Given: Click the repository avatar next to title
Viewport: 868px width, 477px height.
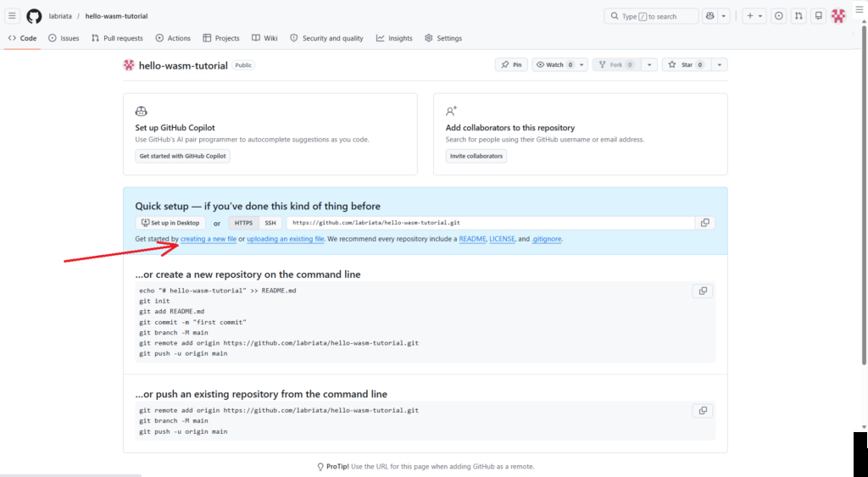Looking at the screenshot, I should click(129, 65).
